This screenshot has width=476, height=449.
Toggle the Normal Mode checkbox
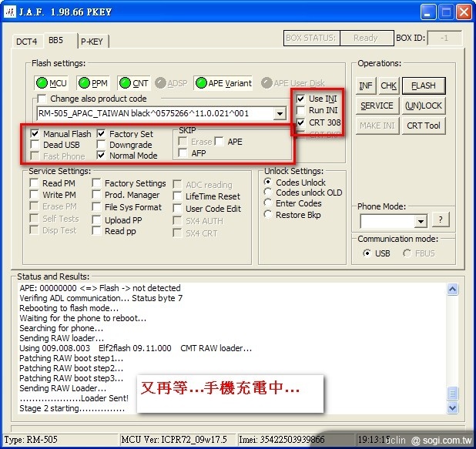(x=101, y=155)
